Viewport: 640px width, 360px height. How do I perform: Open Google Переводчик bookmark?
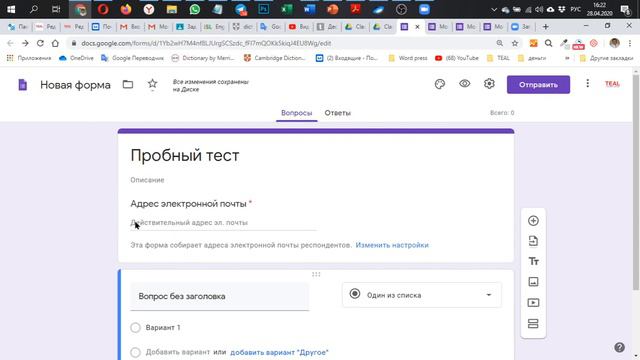coord(132,58)
